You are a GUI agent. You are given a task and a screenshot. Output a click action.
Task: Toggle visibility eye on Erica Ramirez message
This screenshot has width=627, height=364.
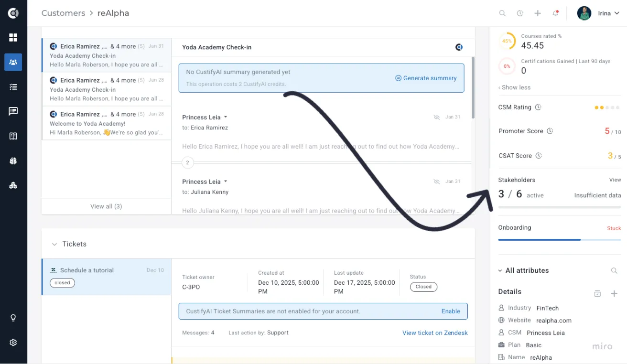tap(436, 117)
